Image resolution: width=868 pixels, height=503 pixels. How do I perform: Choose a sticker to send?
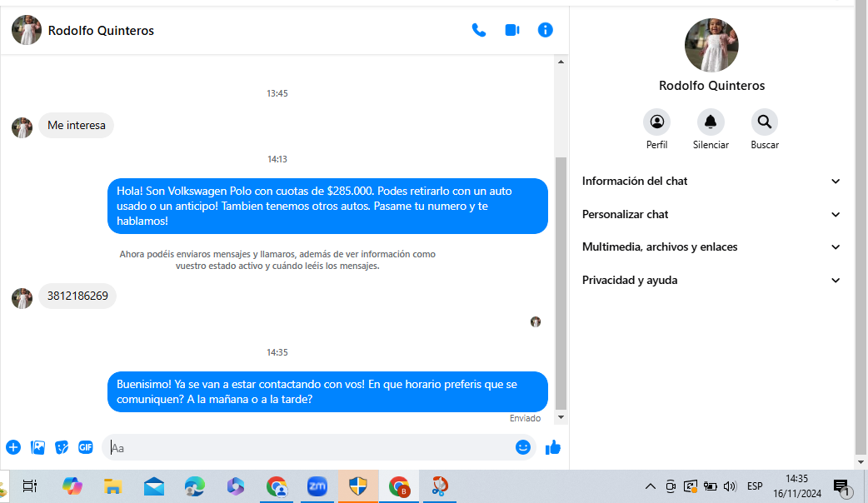(x=62, y=447)
